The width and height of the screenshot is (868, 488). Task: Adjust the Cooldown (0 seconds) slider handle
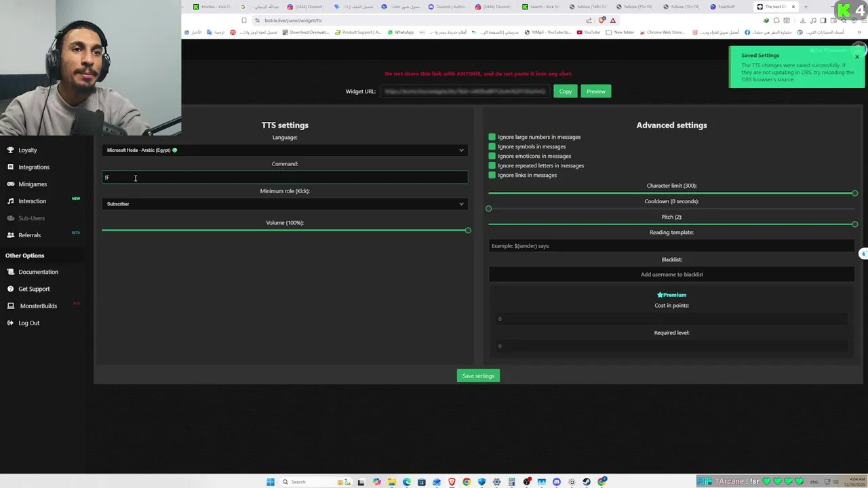489,208
